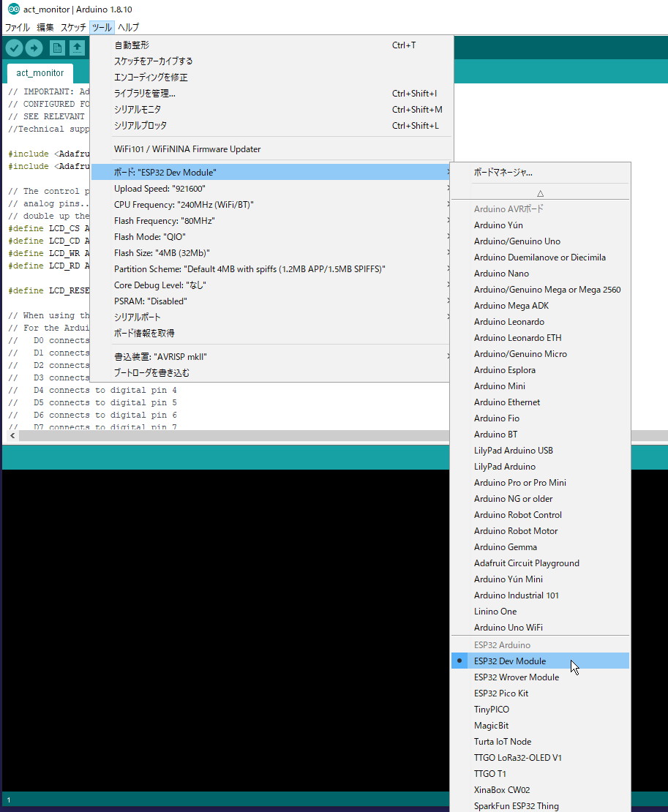
Task: Open シリアルモニタ from the tools menu
Action: click(138, 110)
